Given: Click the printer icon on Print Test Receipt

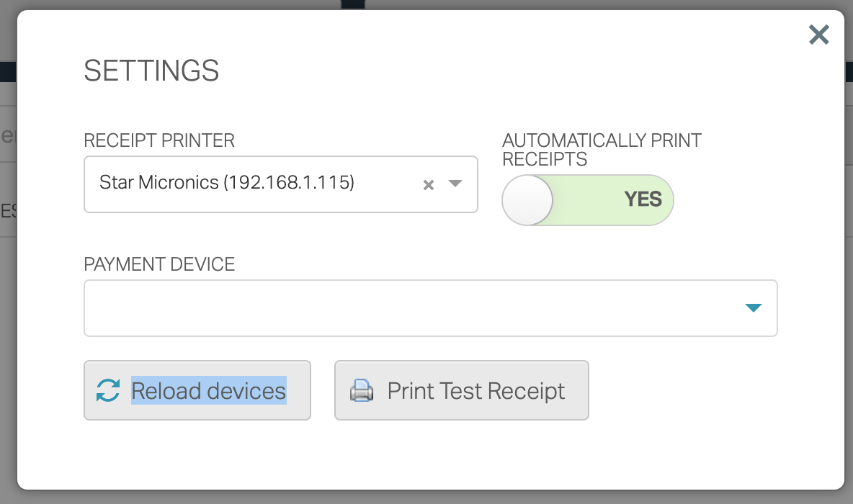Looking at the screenshot, I should [362, 390].
